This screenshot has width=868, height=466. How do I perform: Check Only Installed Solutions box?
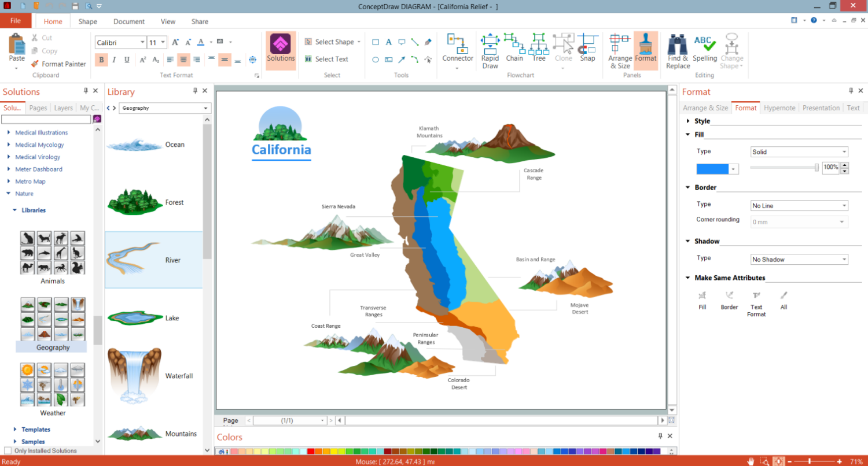point(8,451)
